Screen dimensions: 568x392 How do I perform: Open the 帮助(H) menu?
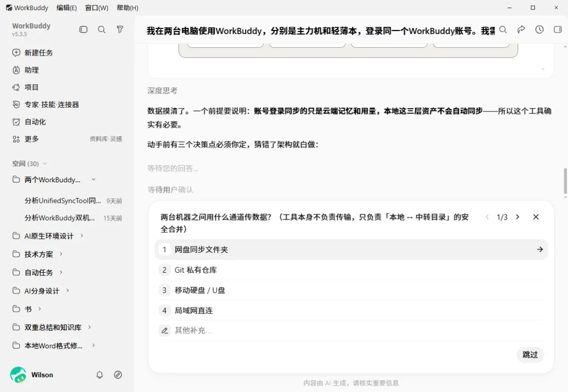(127, 8)
